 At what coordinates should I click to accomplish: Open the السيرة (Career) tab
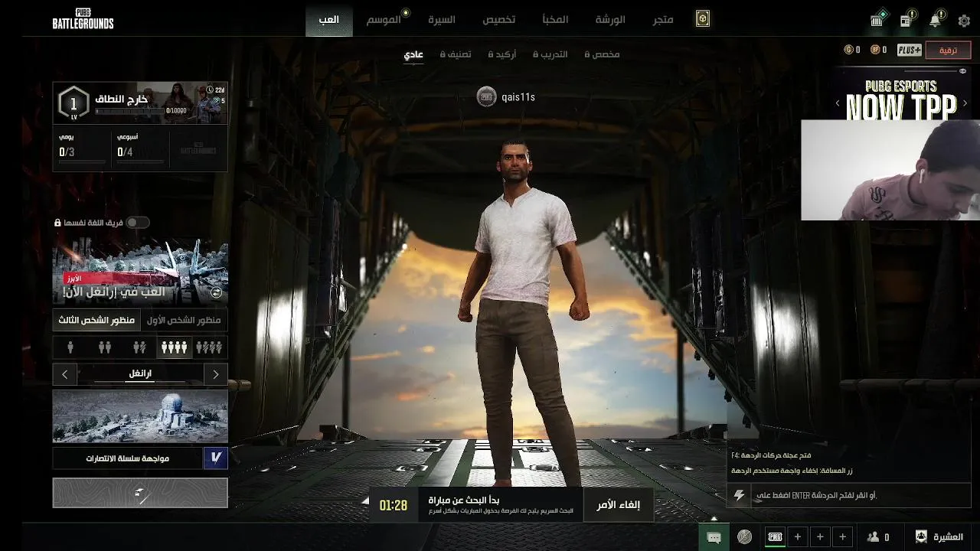click(x=442, y=19)
